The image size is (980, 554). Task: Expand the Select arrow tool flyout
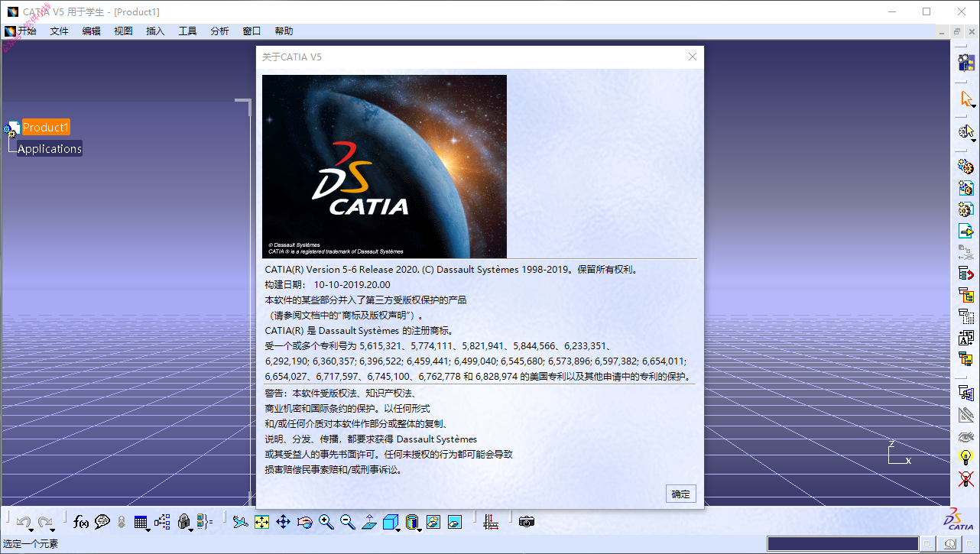974,106
